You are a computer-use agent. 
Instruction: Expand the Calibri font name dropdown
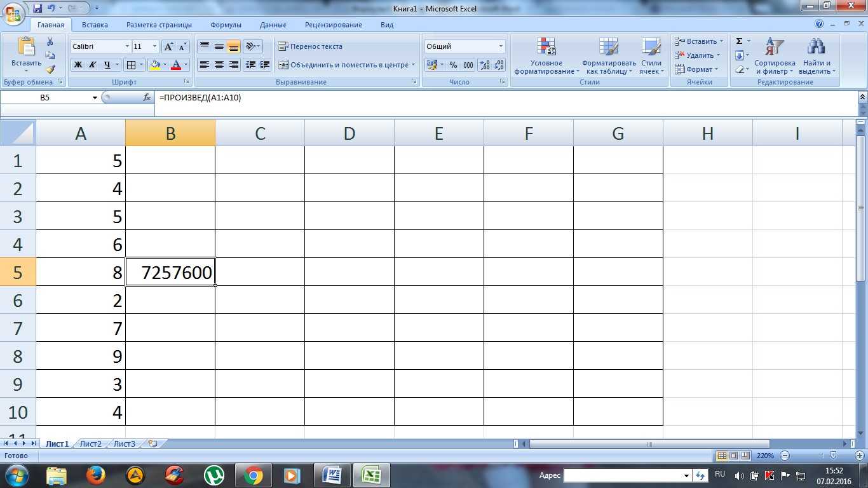pyautogui.click(x=126, y=46)
